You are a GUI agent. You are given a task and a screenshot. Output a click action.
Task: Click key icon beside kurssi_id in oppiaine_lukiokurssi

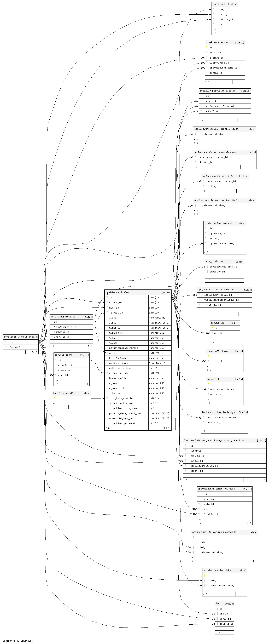pos(206,238)
